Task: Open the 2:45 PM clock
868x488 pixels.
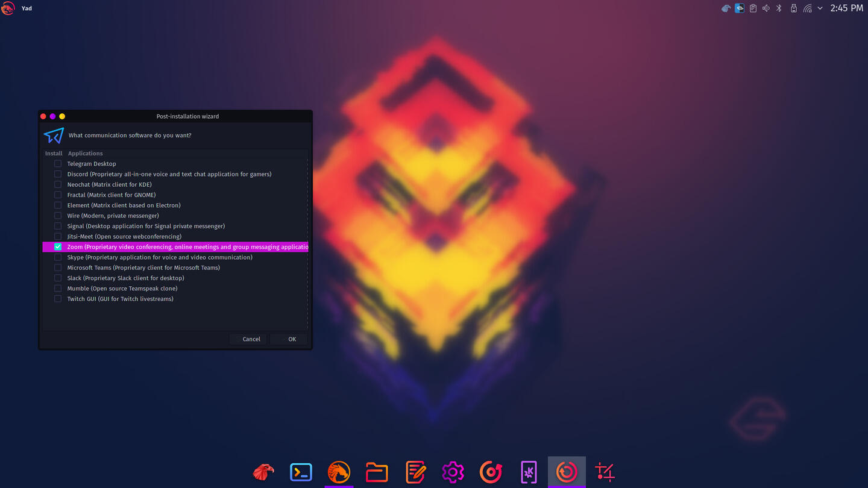Action: click(846, 8)
